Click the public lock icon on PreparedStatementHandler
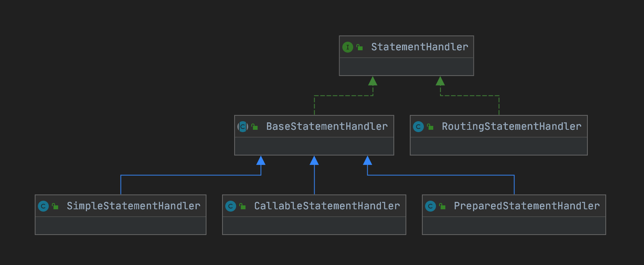This screenshot has width=644, height=265. coord(442,206)
